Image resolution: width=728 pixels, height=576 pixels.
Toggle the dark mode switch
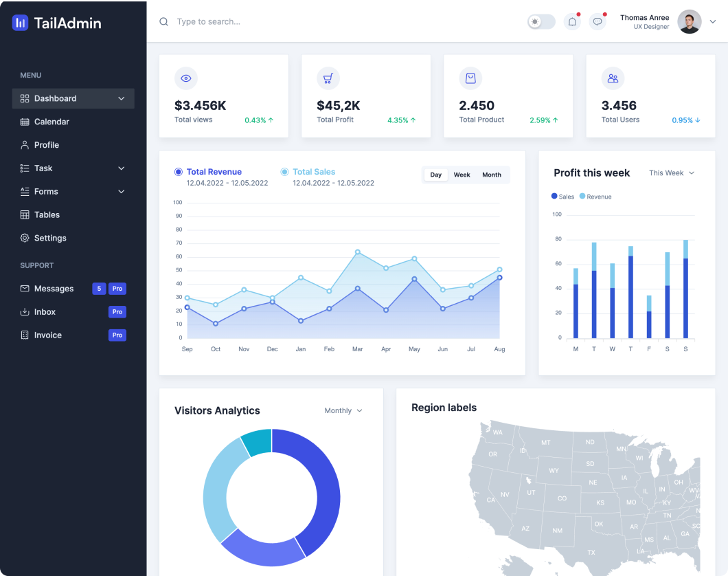[541, 22]
